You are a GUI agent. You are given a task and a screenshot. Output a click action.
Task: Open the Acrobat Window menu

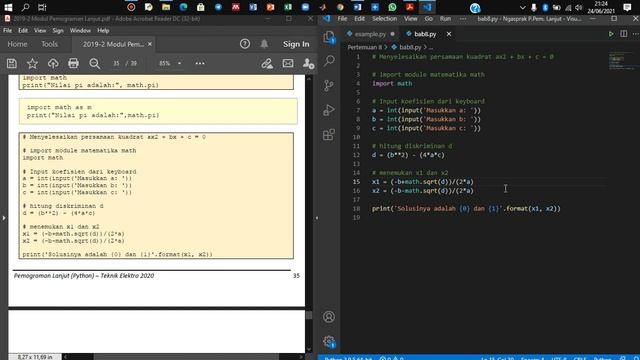[x=80, y=31]
